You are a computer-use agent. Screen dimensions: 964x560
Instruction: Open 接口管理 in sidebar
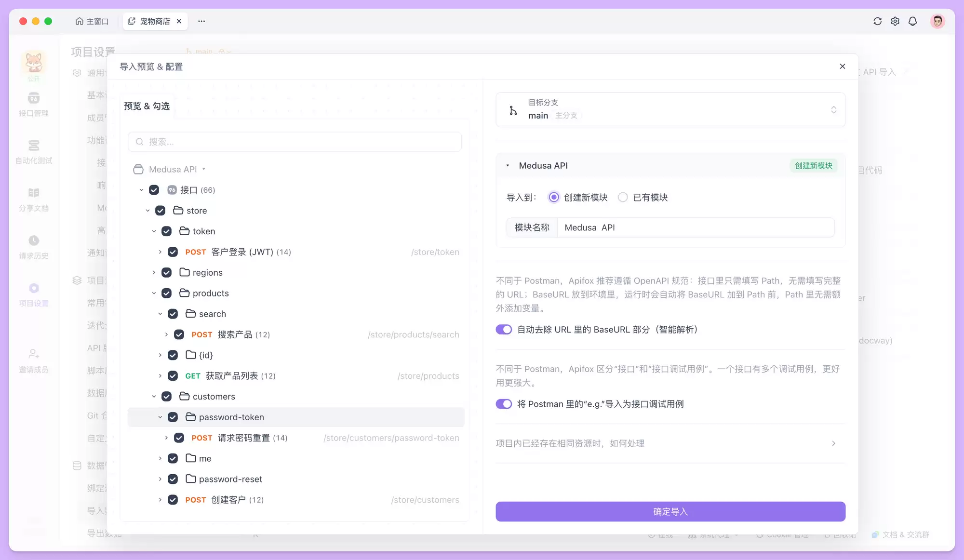[x=34, y=105]
